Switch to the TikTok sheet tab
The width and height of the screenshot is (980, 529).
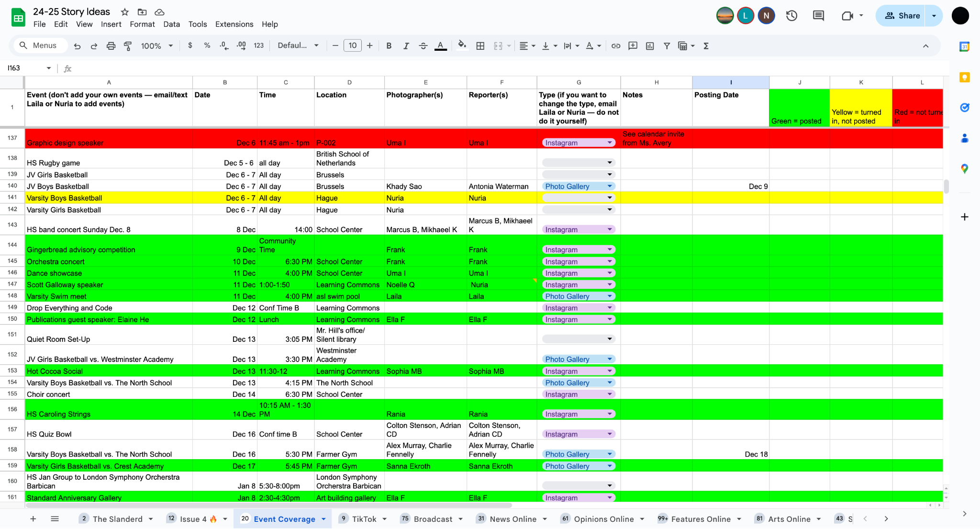[x=364, y=519]
